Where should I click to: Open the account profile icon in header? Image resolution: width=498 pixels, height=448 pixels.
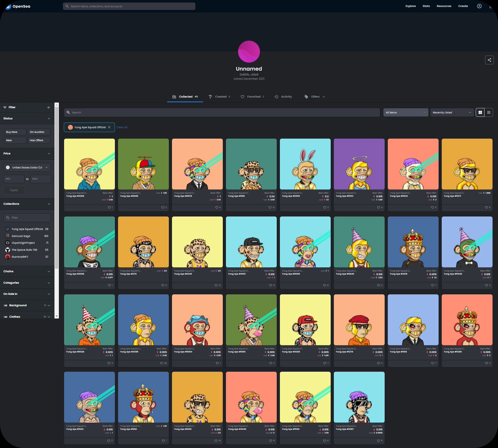(x=479, y=6)
